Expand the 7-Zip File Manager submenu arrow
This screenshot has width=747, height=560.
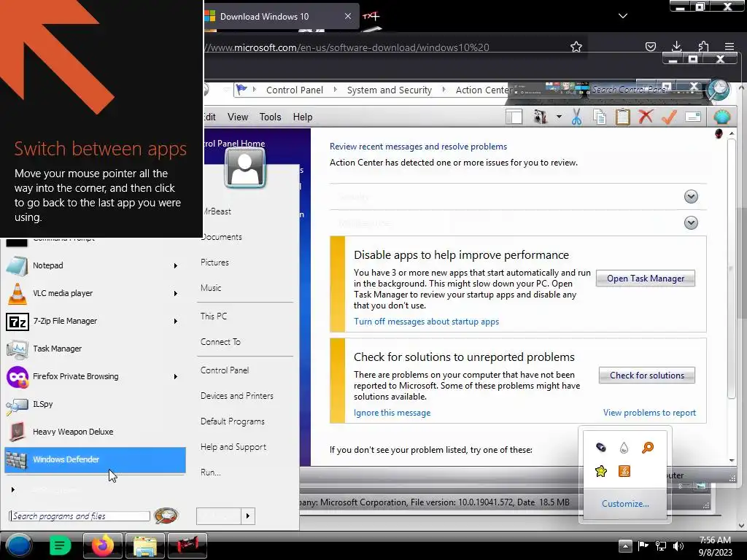pos(176,321)
